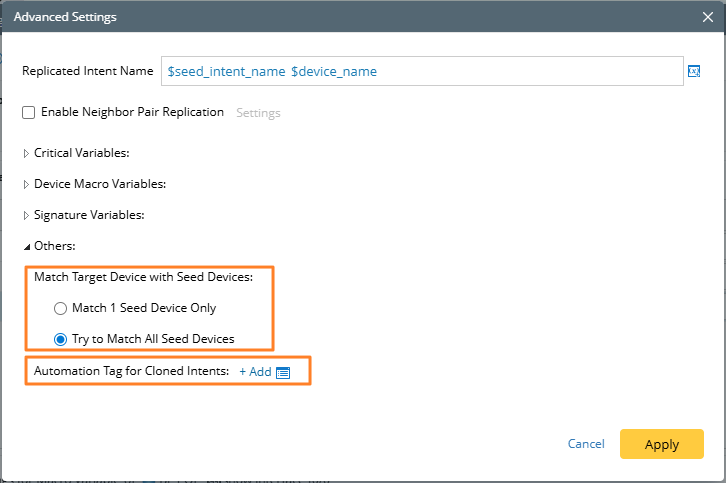The image size is (726, 483).
Task: Select Match 1 Seed Device Only
Action: click(61, 308)
